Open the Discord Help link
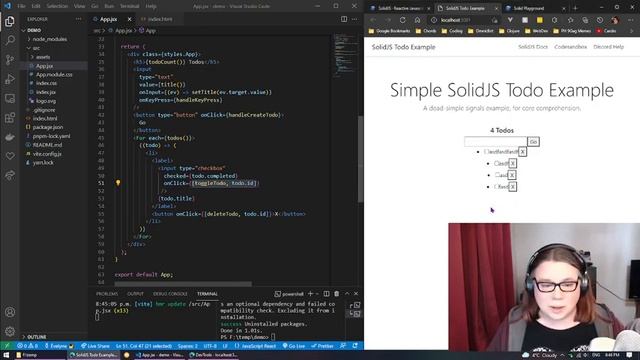Image resolution: width=640 pixels, height=360 pixels. point(609,47)
